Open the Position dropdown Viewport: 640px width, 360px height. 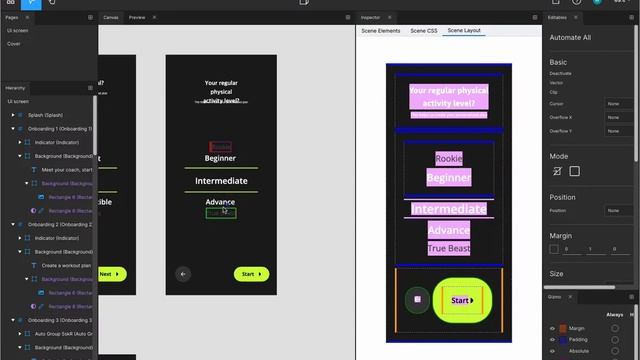coord(619,211)
